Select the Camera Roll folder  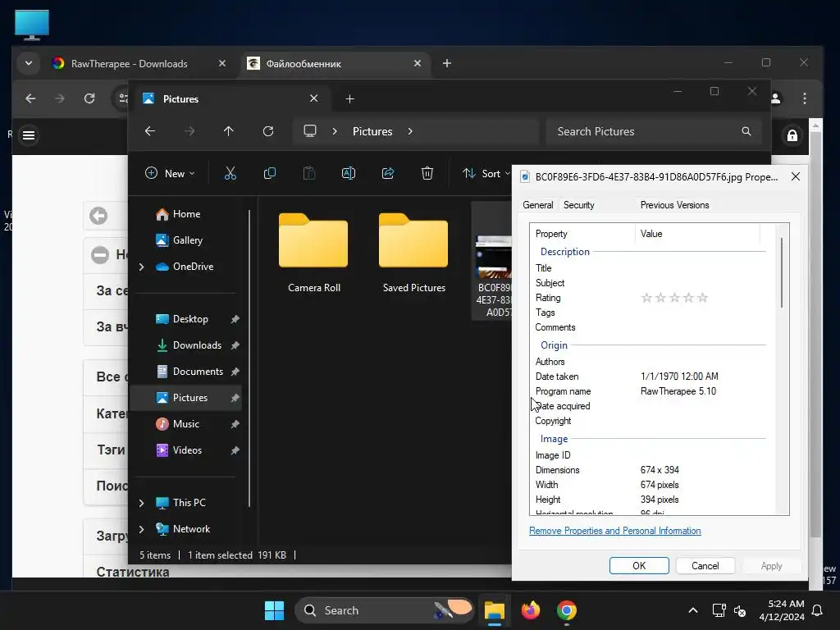[314, 253]
